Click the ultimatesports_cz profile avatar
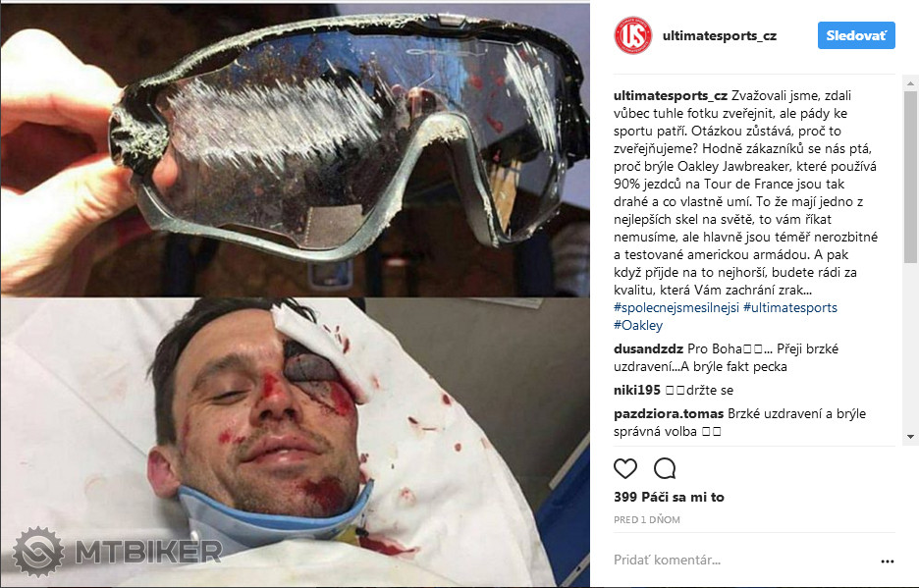 click(633, 35)
